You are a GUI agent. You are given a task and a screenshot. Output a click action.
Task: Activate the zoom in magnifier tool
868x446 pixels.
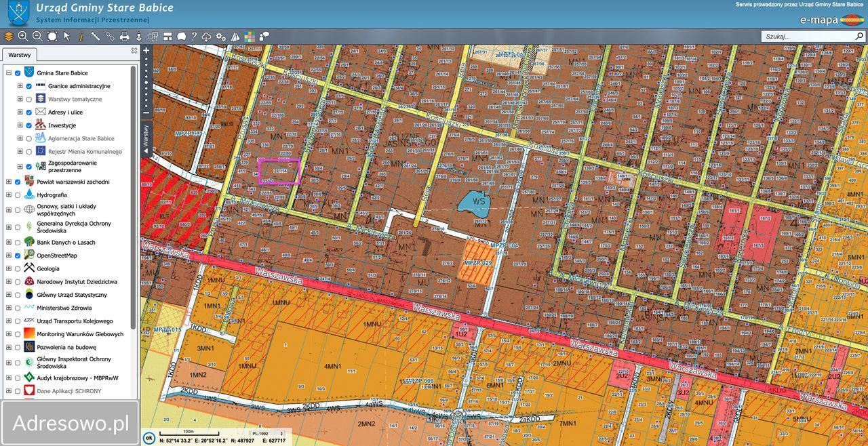tap(23, 37)
